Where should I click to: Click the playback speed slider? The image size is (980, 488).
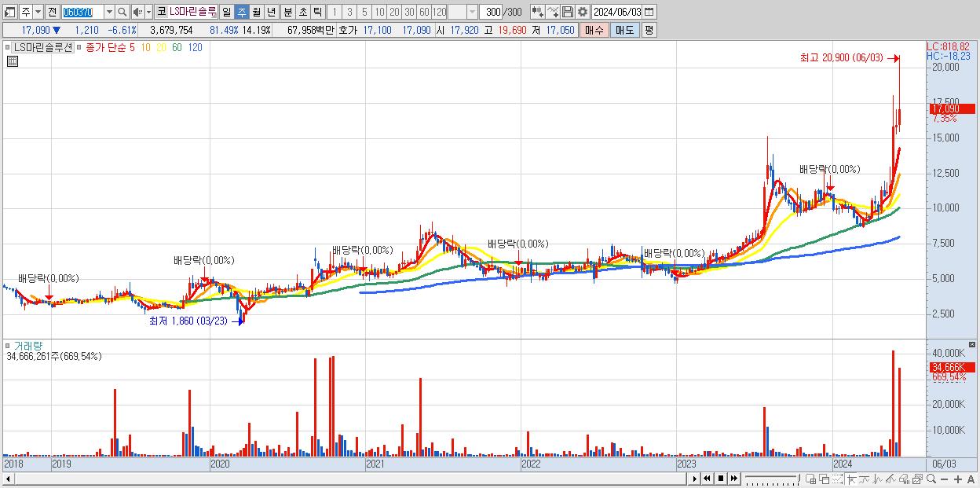[772, 479]
